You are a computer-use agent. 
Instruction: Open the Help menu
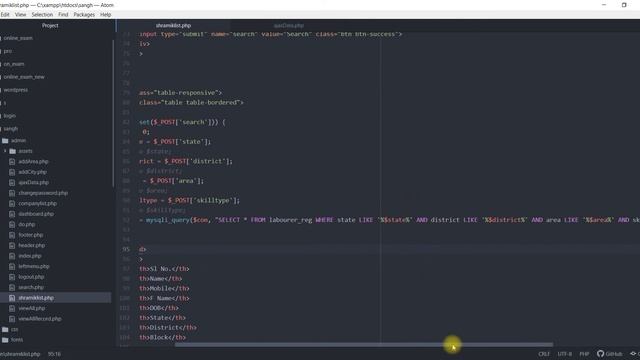(x=106, y=15)
